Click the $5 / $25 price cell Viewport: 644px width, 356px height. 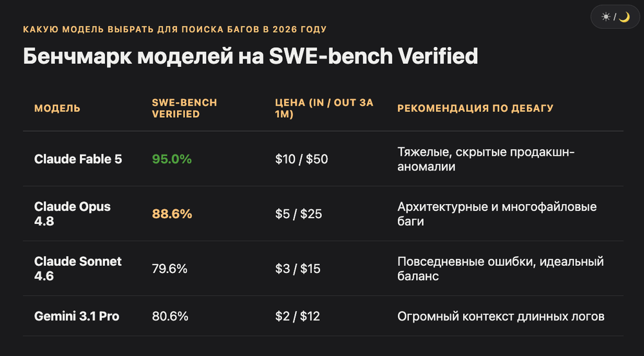point(299,214)
